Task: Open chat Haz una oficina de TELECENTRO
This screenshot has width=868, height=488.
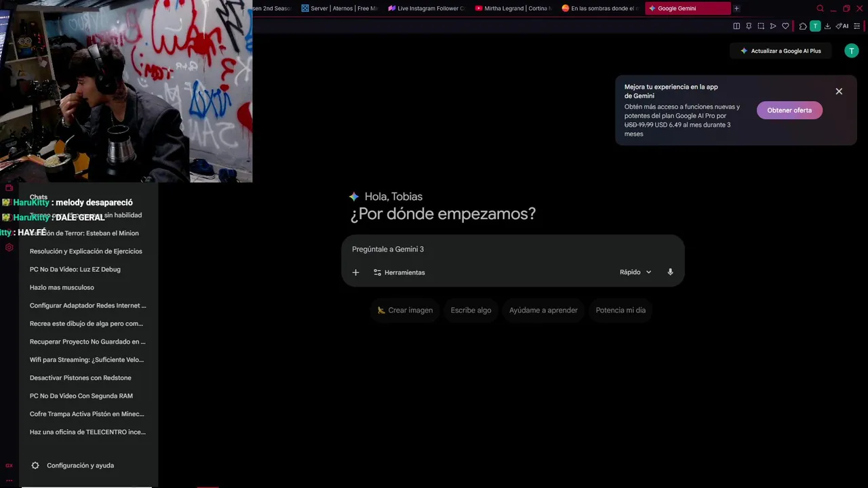Action: (86, 432)
